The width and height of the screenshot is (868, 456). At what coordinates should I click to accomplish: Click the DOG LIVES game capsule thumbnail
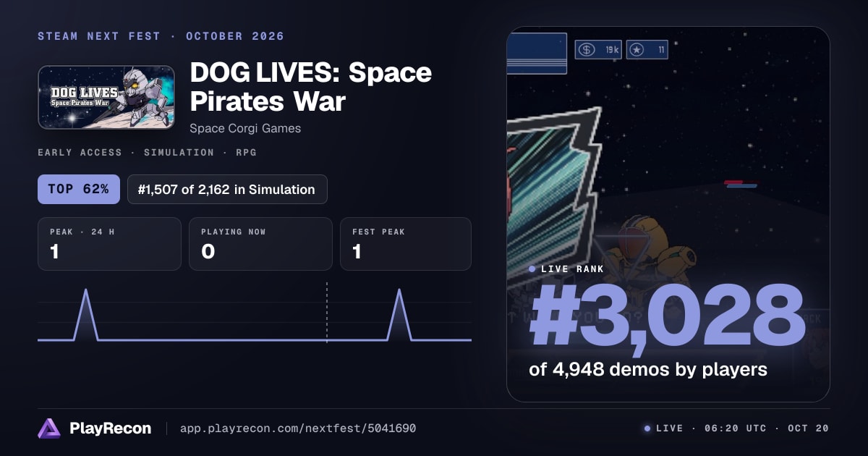coord(106,98)
